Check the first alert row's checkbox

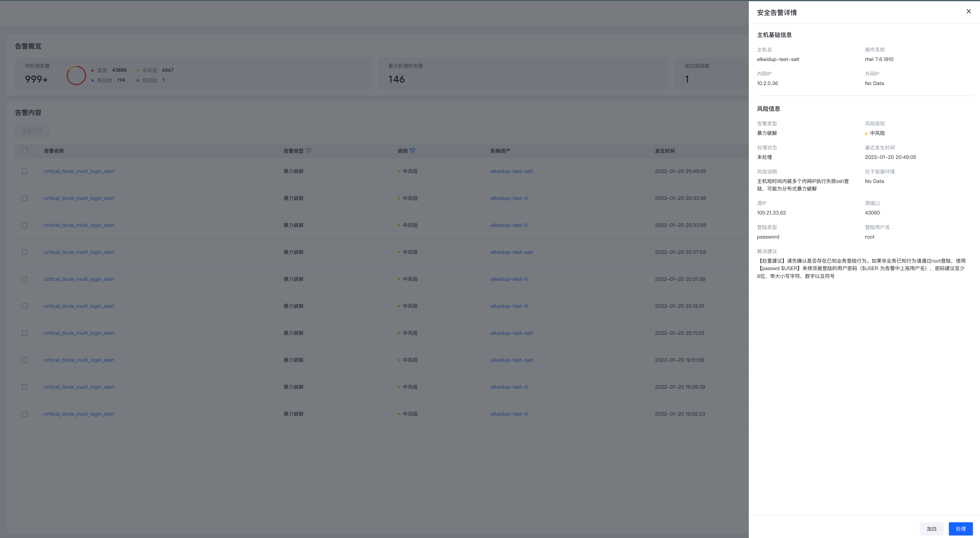(24, 172)
